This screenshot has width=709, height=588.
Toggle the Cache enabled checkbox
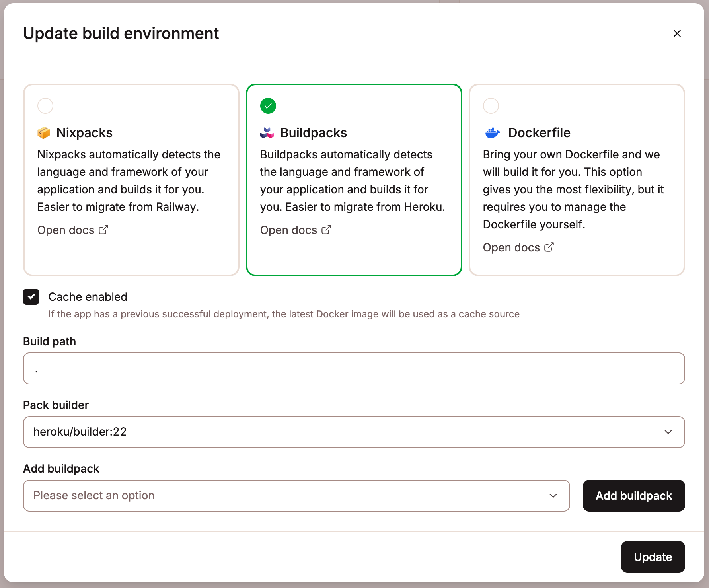[x=31, y=297]
